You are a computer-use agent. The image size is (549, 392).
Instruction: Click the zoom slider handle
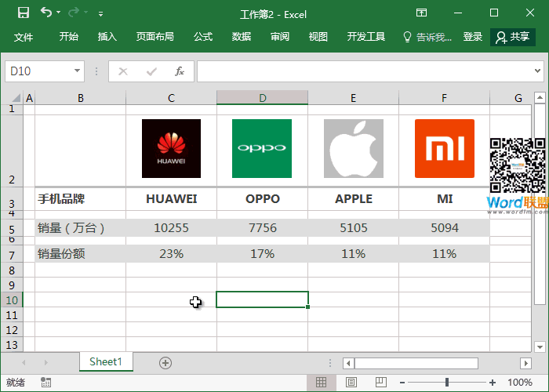point(447,383)
